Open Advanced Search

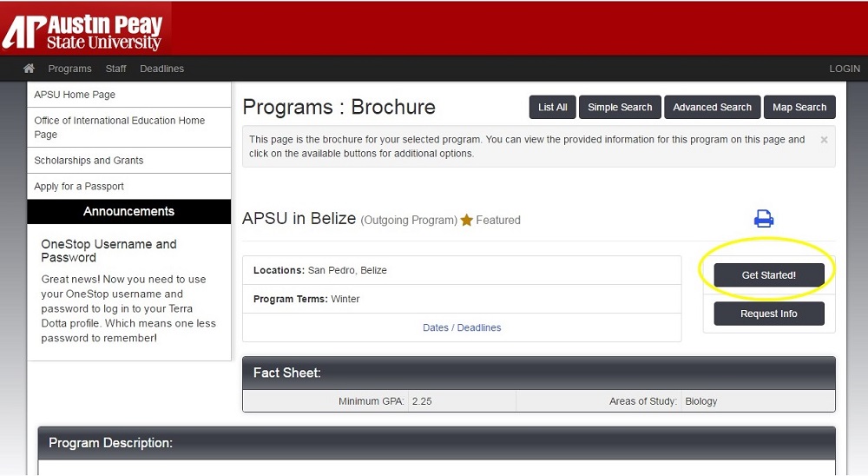(x=712, y=107)
